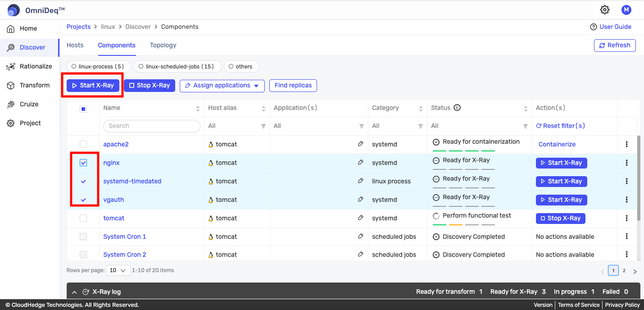
Task: Switch to the Topology tab
Action: point(163,45)
